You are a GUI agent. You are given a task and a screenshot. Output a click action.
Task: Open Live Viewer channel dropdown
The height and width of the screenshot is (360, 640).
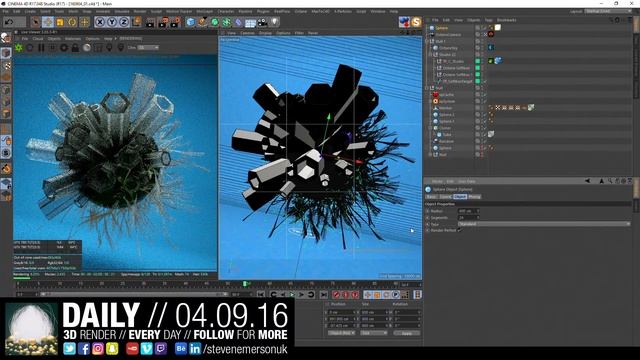point(147,48)
